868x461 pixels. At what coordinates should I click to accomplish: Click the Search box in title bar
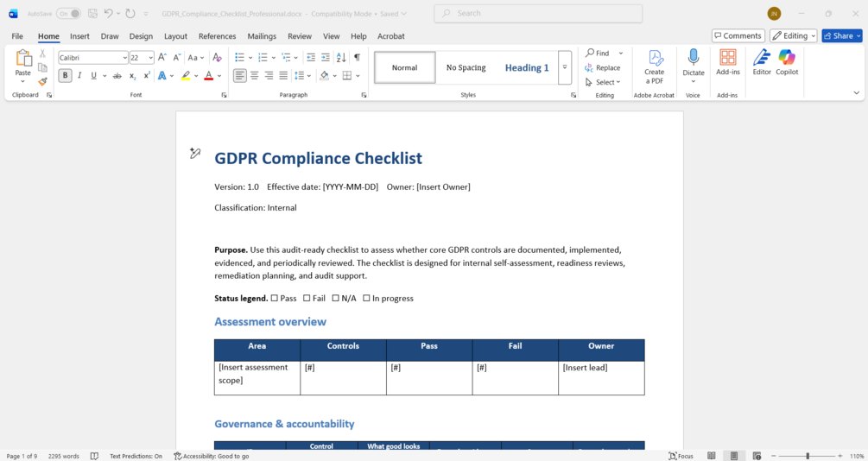pos(538,13)
